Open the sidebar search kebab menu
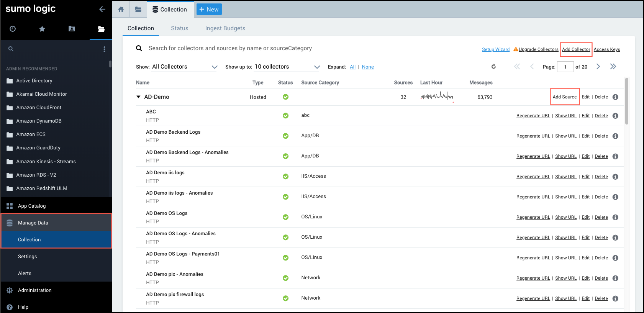The height and width of the screenshot is (313, 644). coord(104,49)
